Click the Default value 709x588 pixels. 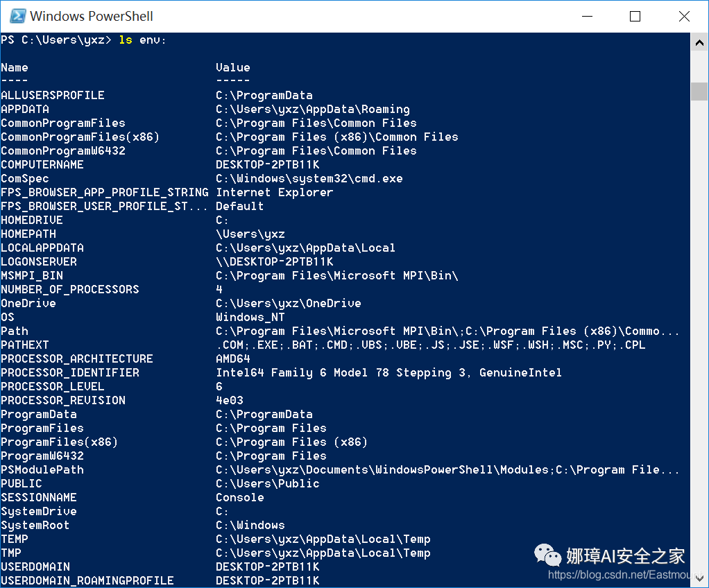click(x=239, y=207)
